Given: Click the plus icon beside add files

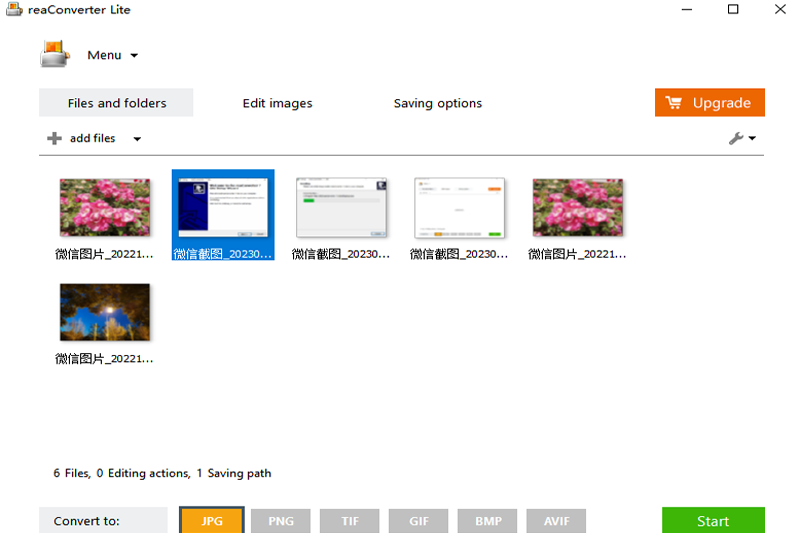Looking at the screenshot, I should (54, 138).
